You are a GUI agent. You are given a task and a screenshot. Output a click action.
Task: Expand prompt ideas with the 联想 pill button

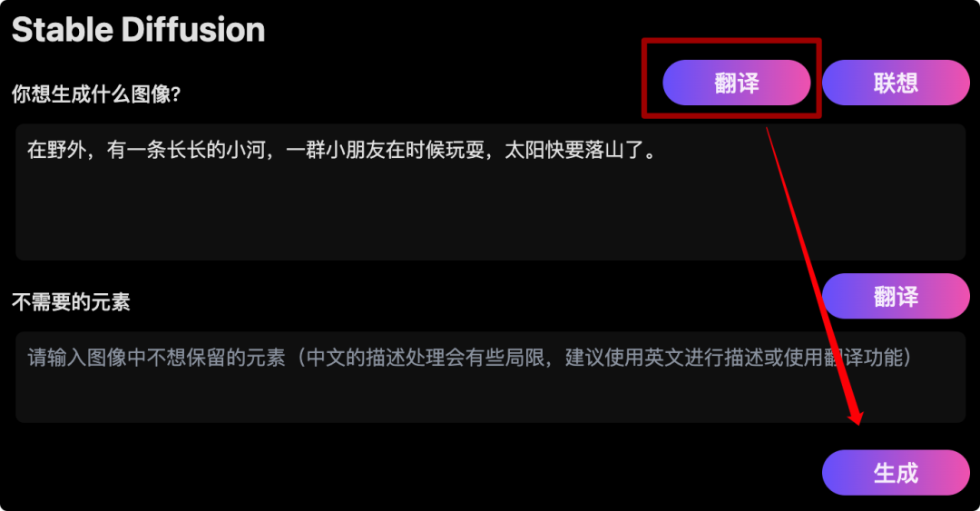pyautogui.click(x=896, y=83)
